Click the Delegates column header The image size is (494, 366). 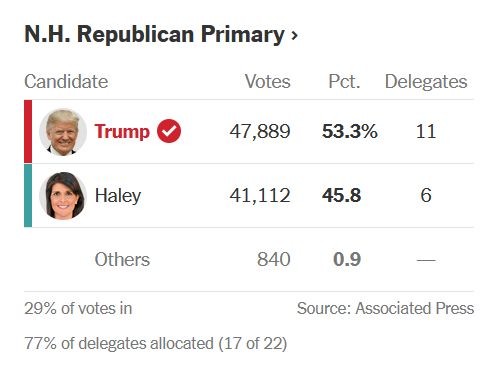click(x=426, y=82)
